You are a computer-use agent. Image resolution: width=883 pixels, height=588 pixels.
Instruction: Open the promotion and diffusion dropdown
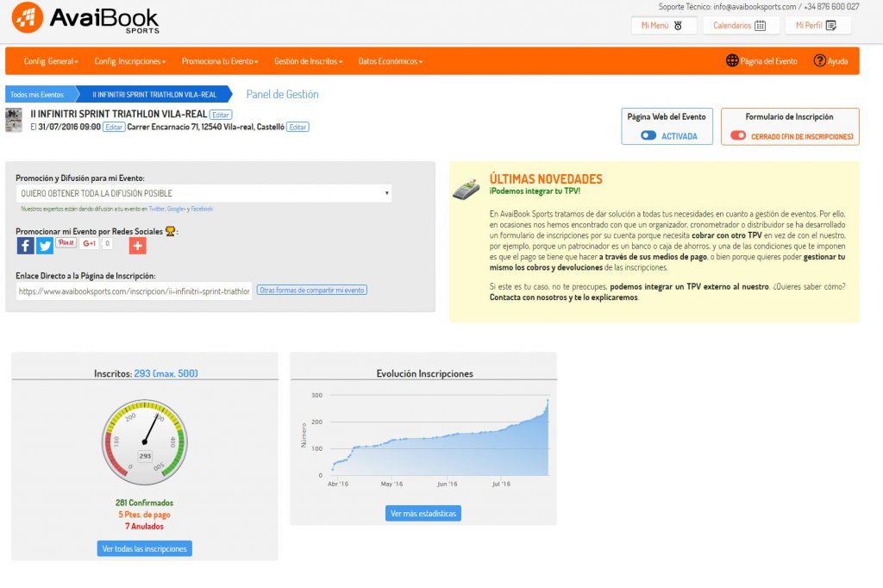[x=204, y=193]
